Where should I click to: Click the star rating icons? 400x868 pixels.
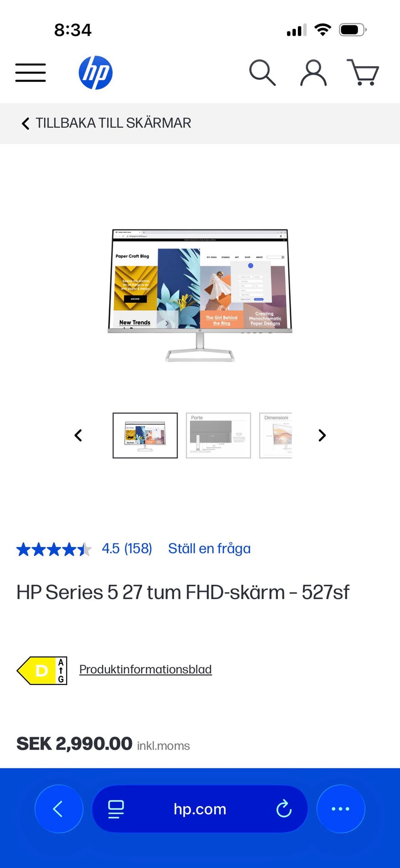click(54, 549)
